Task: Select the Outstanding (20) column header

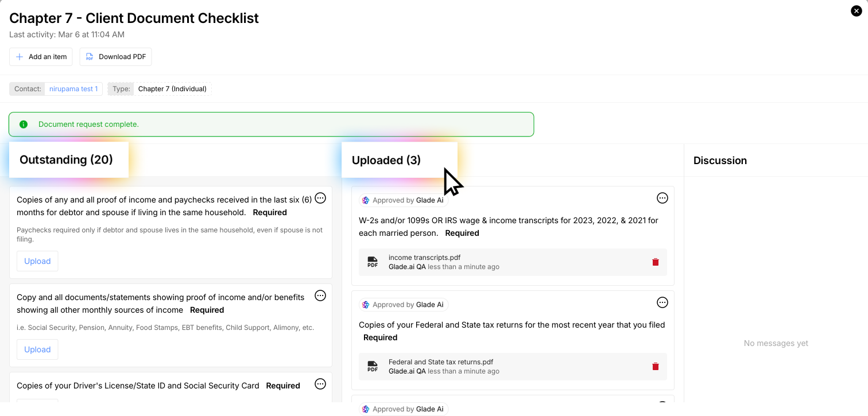Action: click(x=66, y=160)
